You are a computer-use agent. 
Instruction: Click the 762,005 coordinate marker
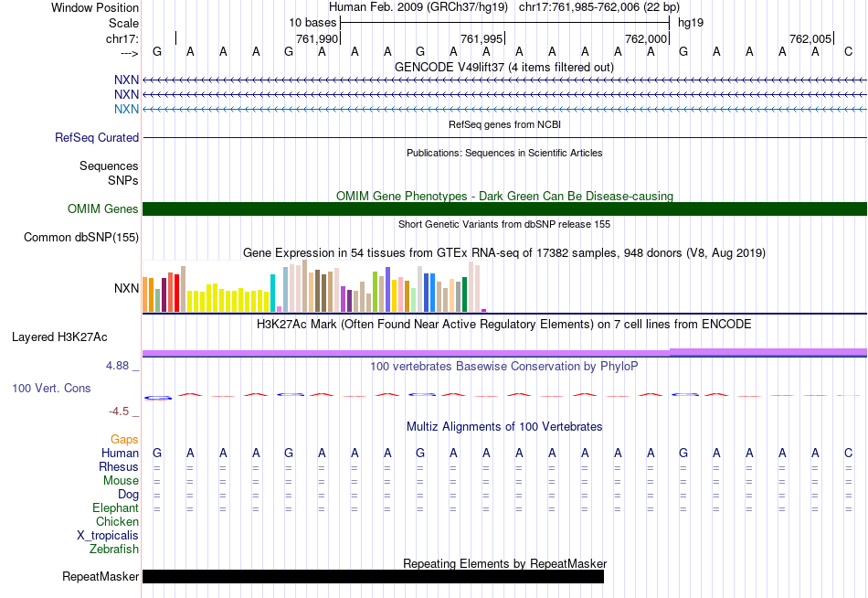click(x=810, y=38)
